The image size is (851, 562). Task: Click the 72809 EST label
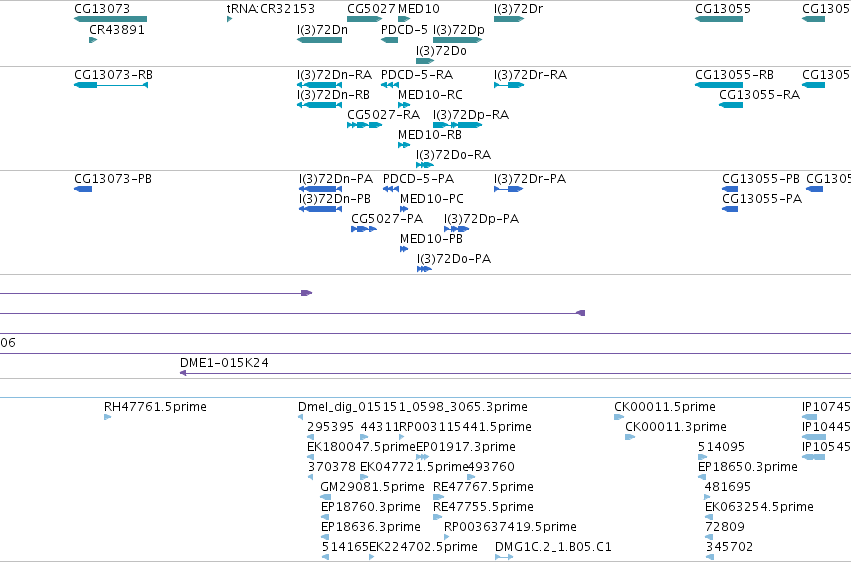[x=725, y=527]
